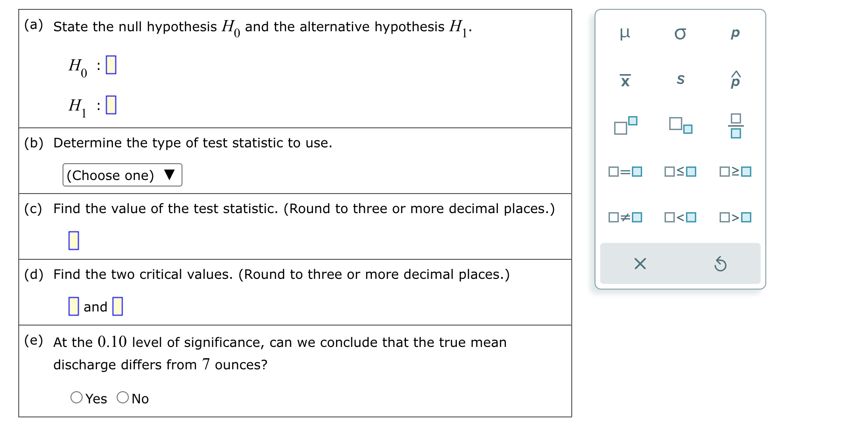868x422 pixels.
Task: Insert the not-equal-to relation
Action: pos(625,217)
